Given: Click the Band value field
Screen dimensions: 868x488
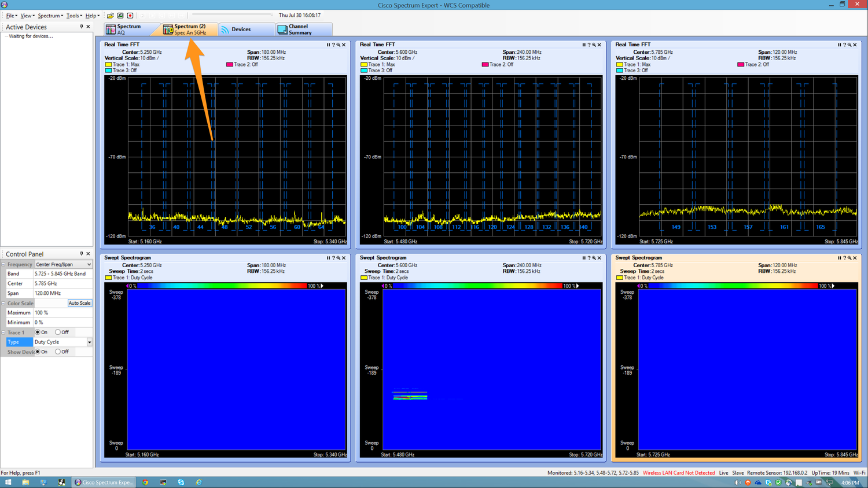Looking at the screenshot, I should pos(62,273).
